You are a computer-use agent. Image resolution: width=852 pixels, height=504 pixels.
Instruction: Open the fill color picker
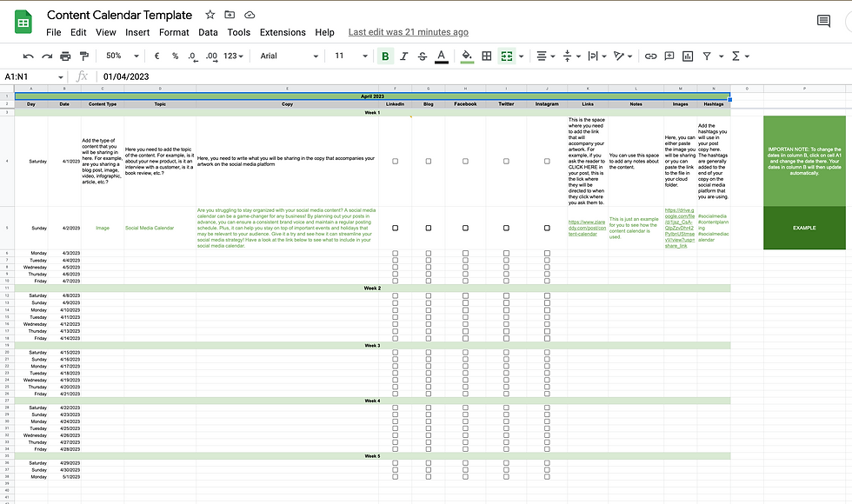[x=467, y=56]
